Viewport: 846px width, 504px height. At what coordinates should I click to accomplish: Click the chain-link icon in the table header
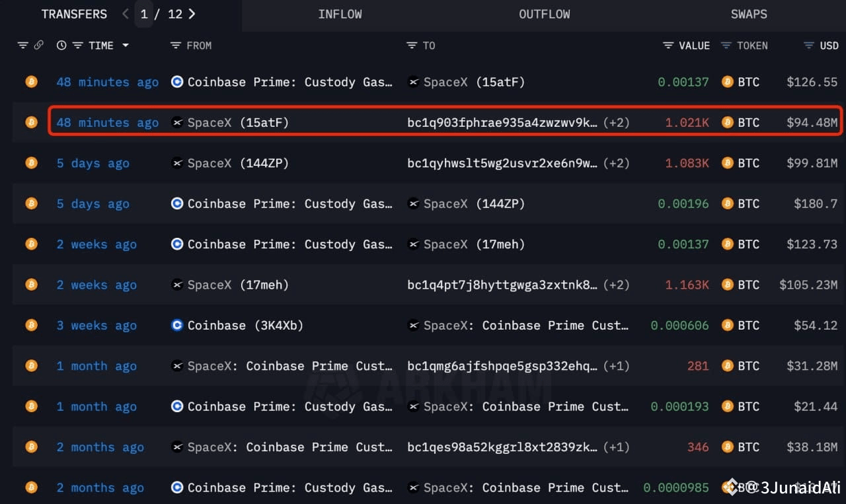click(39, 46)
